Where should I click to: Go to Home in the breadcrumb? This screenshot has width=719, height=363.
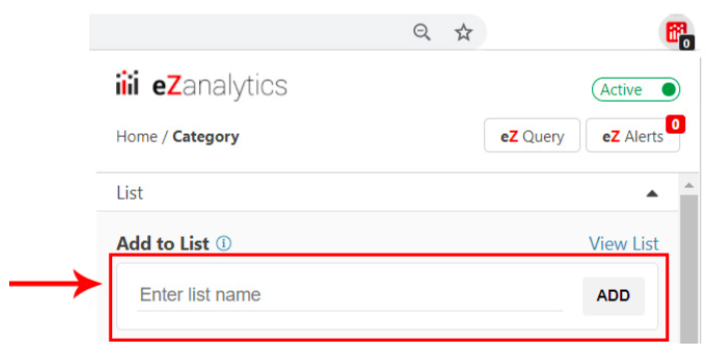(137, 137)
